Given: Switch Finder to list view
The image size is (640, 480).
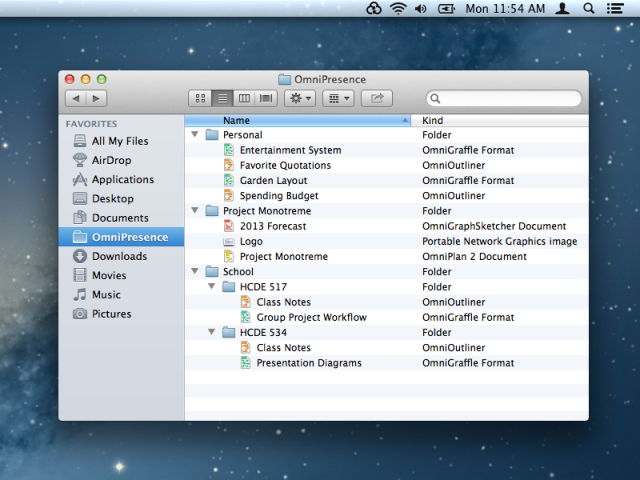Looking at the screenshot, I should [x=222, y=98].
